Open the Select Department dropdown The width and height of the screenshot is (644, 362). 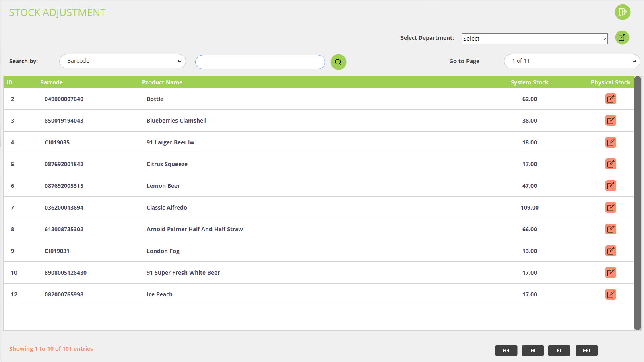click(535, 39)
